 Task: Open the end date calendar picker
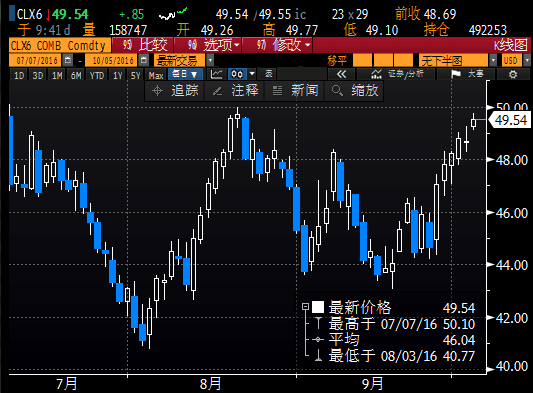(x=144, y=61)
